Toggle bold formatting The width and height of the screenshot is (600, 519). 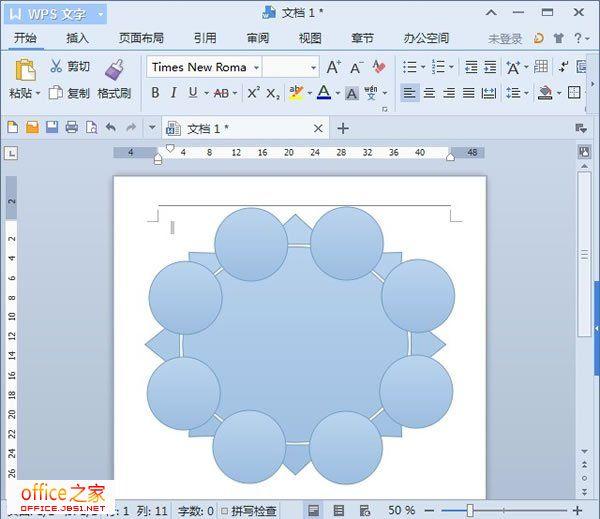coord(155,93)
